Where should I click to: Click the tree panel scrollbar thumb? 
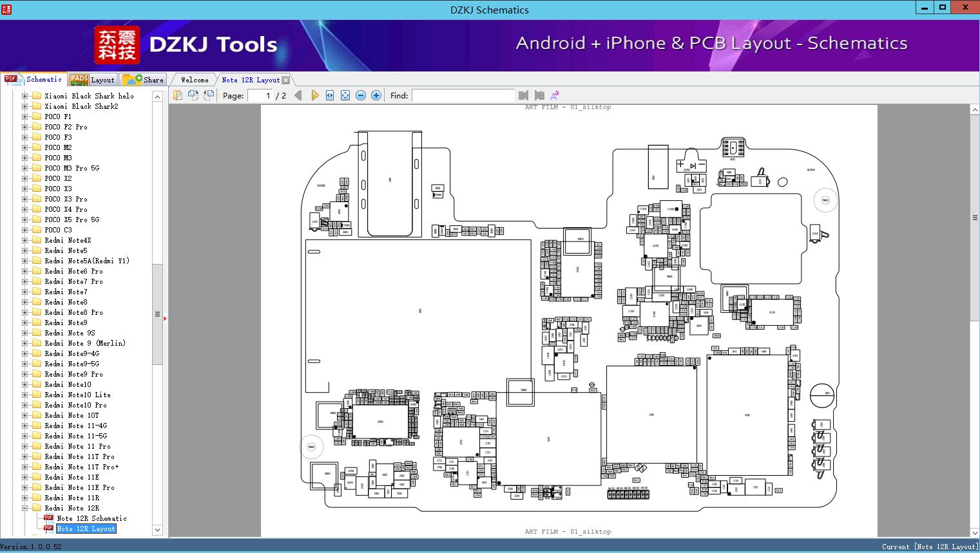[x=157, y=314]
